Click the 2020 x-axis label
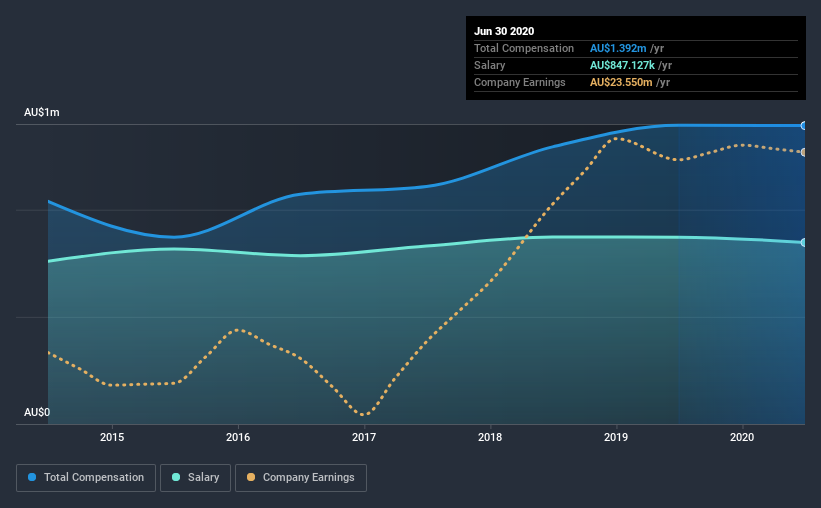 [742, 437]
